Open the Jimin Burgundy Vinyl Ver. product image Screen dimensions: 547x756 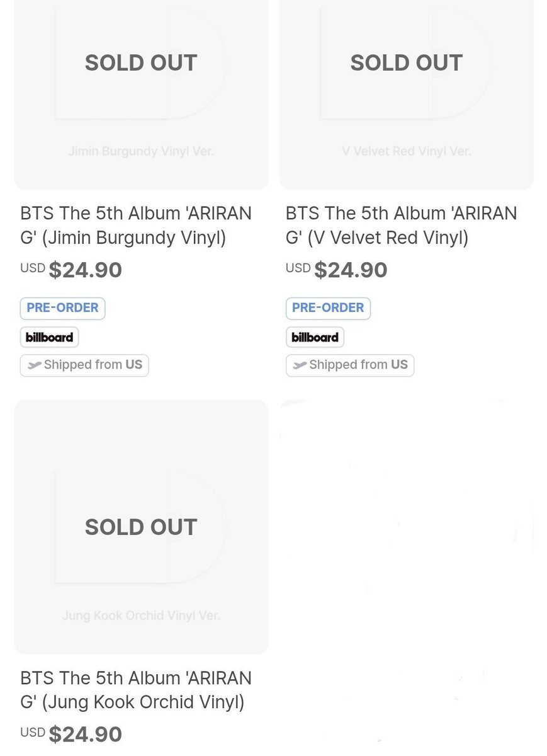(x=141, y=94)
